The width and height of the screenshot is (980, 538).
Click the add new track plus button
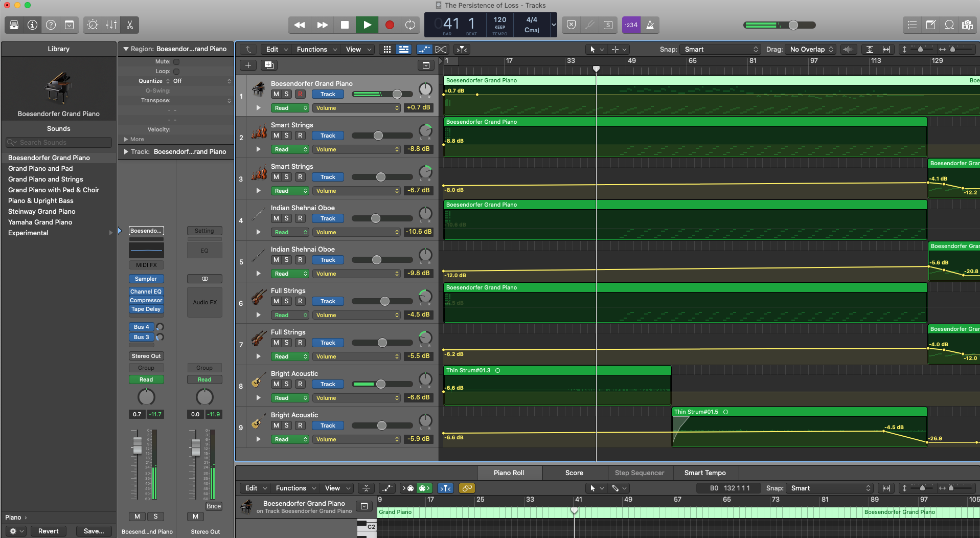point(248,65)
